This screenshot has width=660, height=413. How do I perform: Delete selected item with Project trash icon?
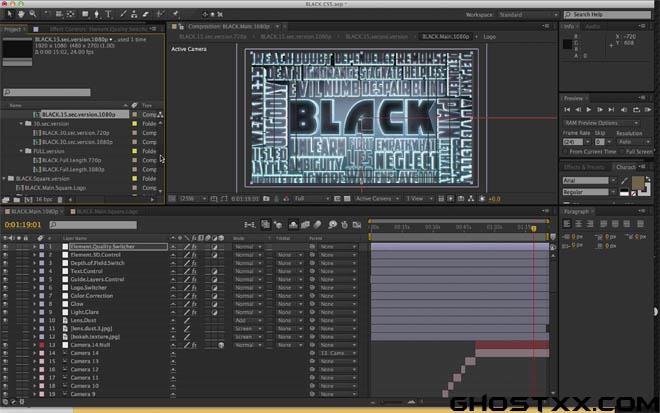[60, 200]
